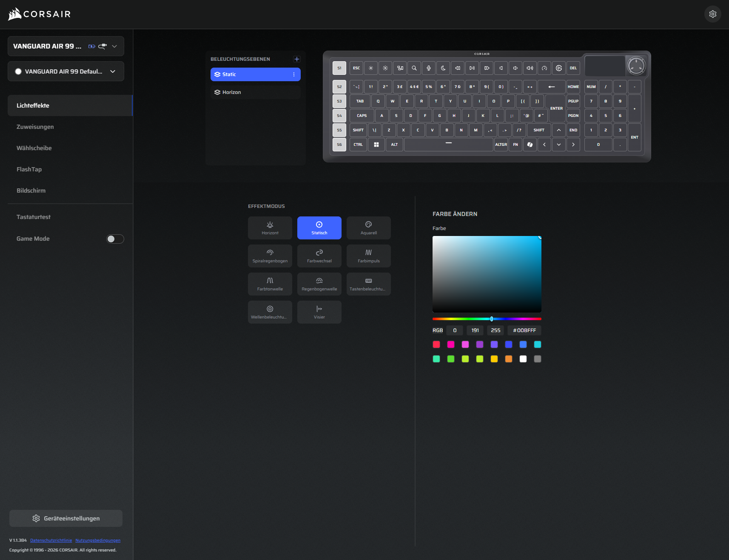
Task: Open the Static layer three-dot menu
Action: tap(293, 74)
